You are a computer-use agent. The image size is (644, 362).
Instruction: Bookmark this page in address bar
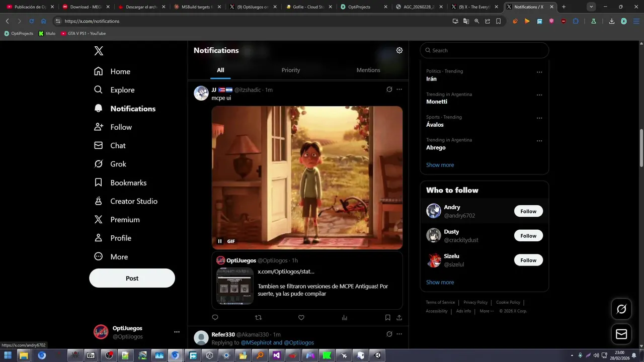pos(498,21)
